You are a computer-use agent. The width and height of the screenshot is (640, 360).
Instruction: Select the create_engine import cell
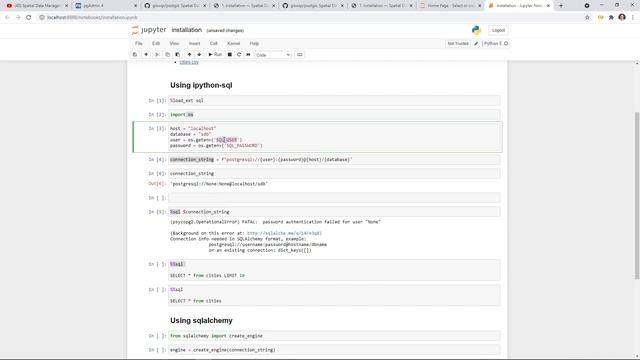[334, 336]
